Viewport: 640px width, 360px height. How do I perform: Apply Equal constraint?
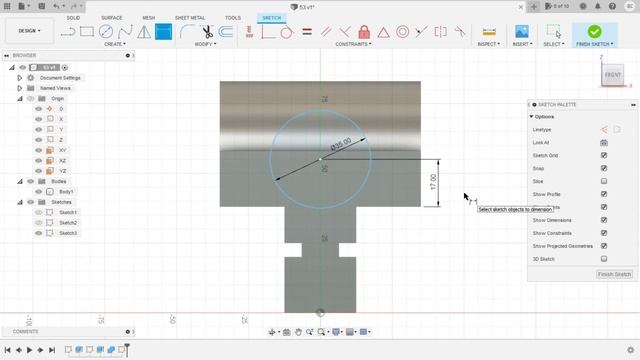point(307,32)
